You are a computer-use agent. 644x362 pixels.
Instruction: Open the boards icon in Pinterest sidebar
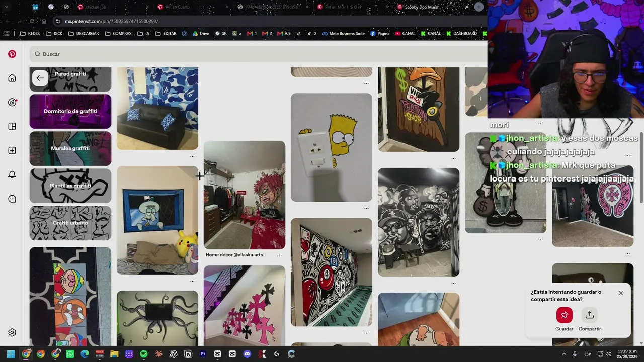coord(12,127)
